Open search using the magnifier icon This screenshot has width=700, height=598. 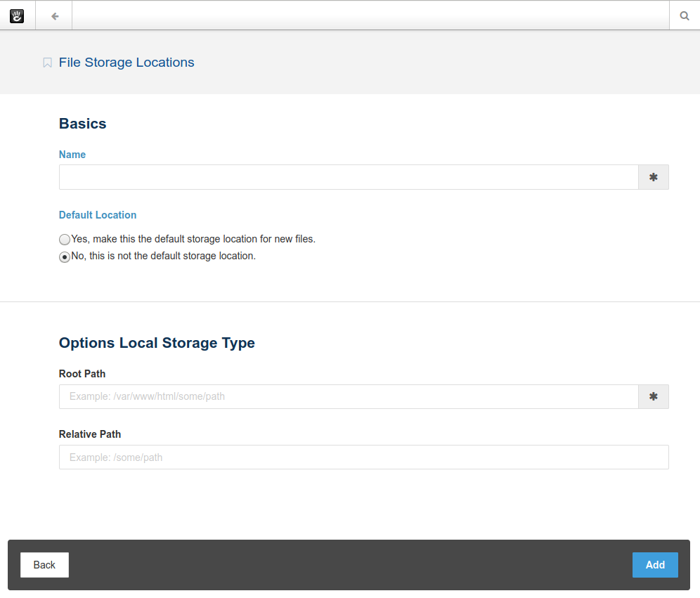684,15
